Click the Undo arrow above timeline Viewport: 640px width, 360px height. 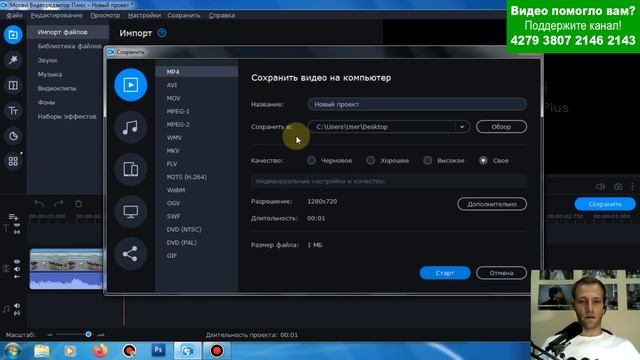point(39,203)
